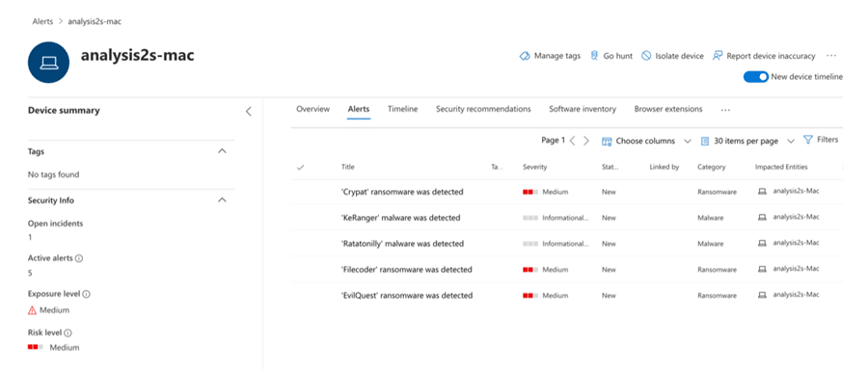Open the 'Crypat' ransomware was detected alert
Image resolution: width=868 pixels, height=373 pixels.
click(402, 192)
